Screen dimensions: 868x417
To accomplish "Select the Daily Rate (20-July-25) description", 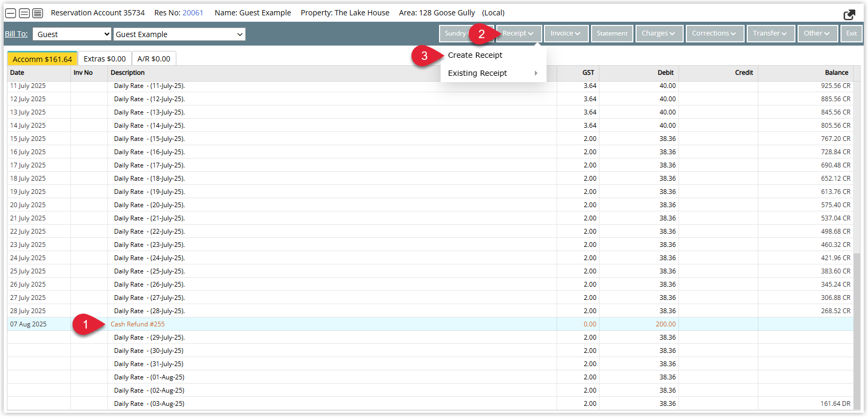I will click(x=149, y=205).
